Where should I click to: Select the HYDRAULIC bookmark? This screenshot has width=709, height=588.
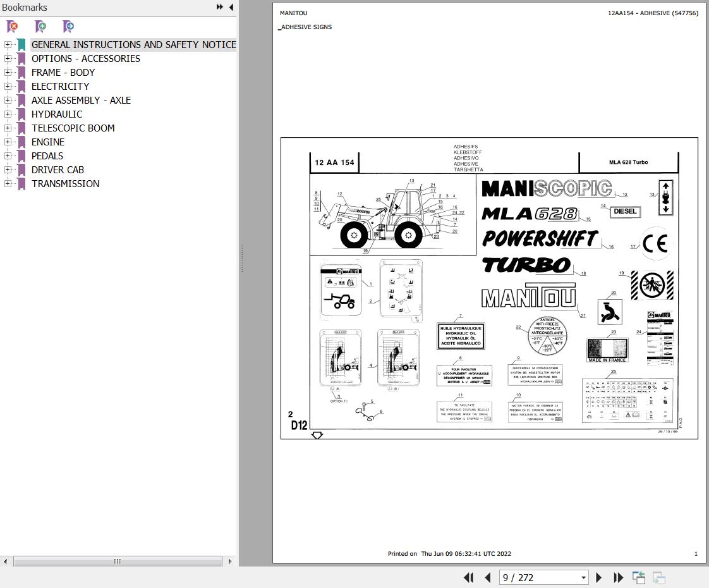(57, 114)
